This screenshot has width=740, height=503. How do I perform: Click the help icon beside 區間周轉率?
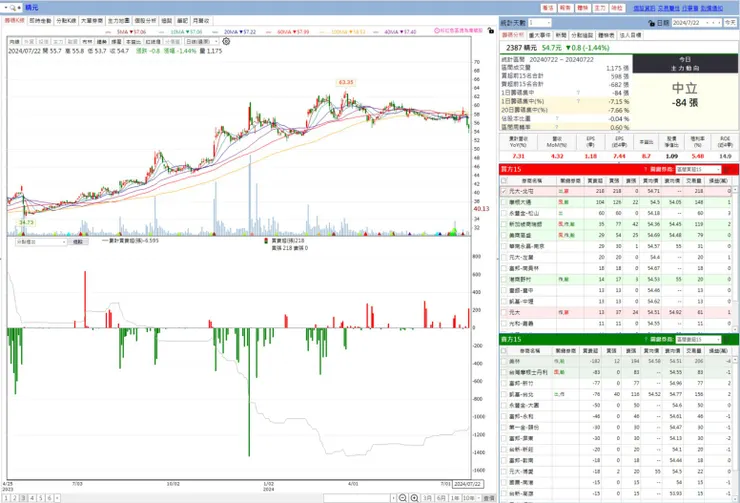[x=557, y=127]
